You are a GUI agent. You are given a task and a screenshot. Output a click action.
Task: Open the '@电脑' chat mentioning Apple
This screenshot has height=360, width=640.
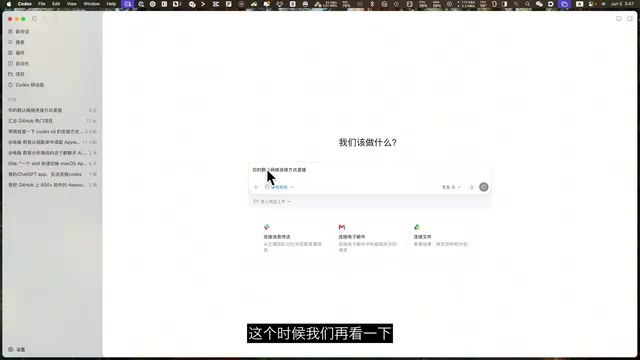tap(52, 142)
